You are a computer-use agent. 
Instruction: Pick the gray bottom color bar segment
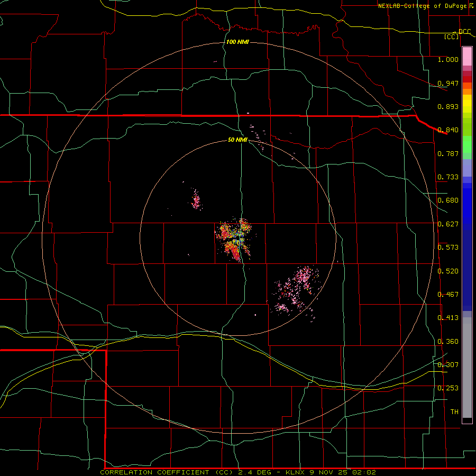tap(467, 368)
